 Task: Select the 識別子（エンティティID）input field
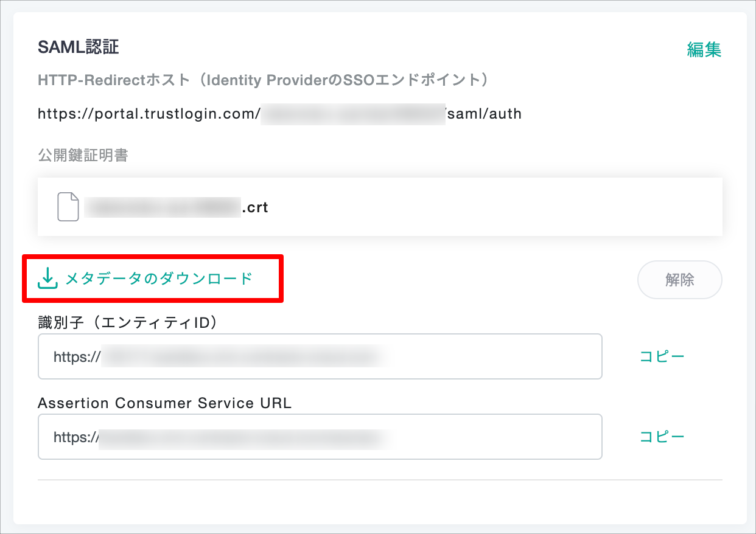point(320,356)
